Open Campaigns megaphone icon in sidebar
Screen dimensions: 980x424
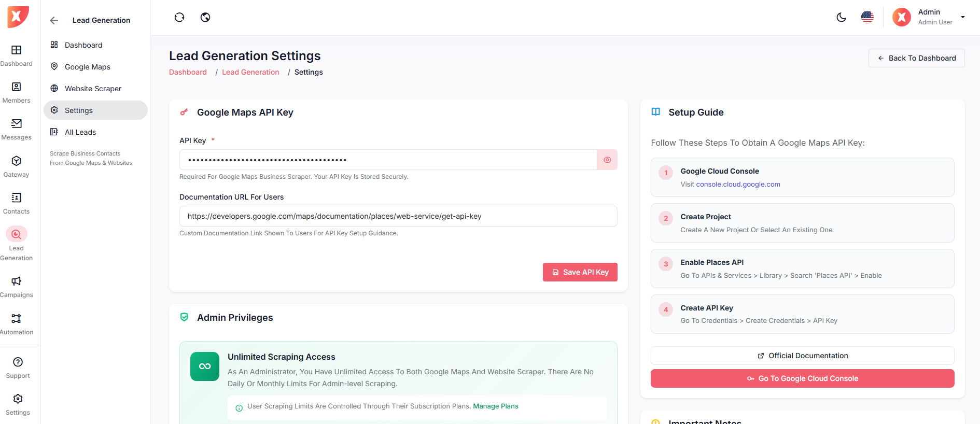coord(16,287)
